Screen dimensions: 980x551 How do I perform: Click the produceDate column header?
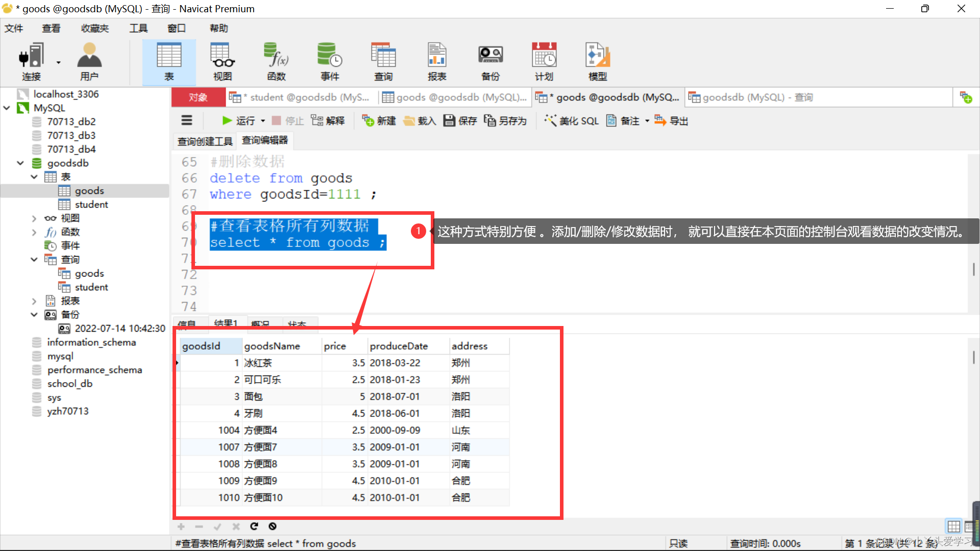point(408,346)
